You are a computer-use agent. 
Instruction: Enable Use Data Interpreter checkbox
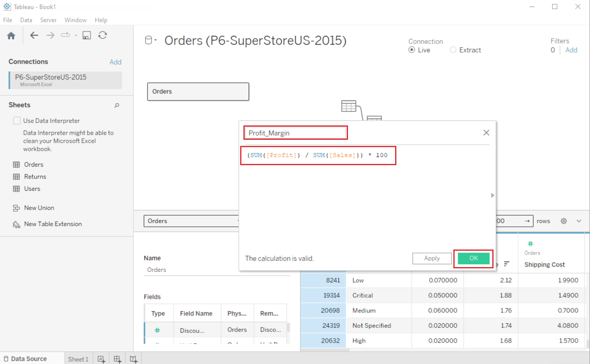(x=17, y=120)
